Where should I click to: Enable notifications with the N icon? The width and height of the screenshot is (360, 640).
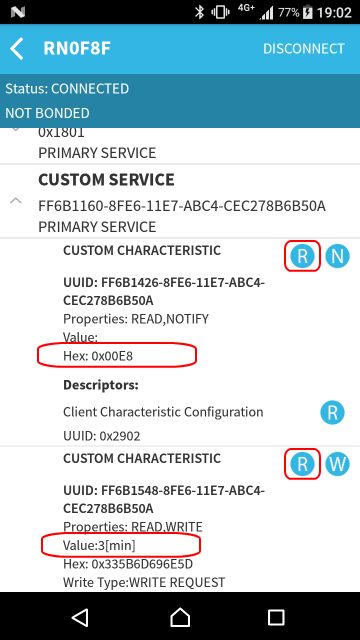(x=337, y=256)
